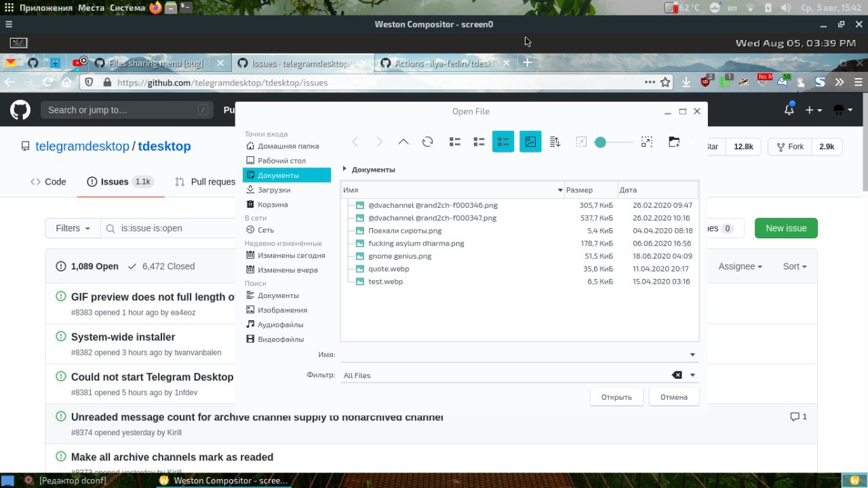
Task: Open the System-wide installer issue
Action: (123, 337)
